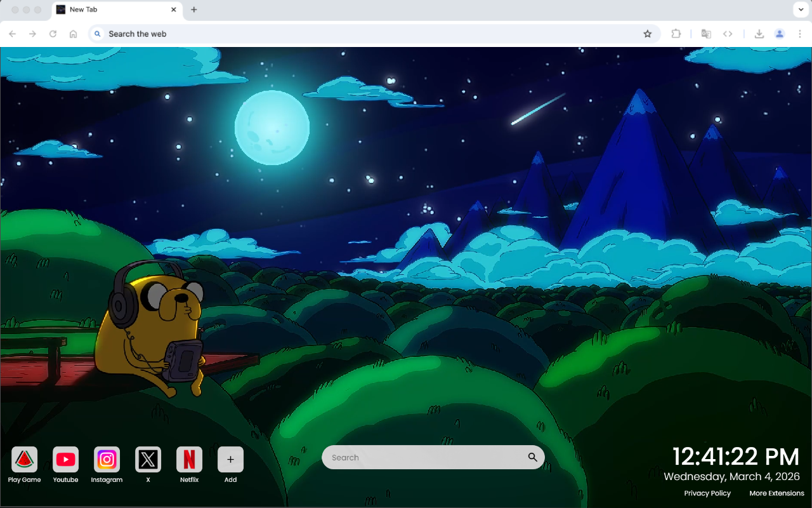Screen dimensions: 812x508
Task: Click the translate extension icon
Action: 706,34
